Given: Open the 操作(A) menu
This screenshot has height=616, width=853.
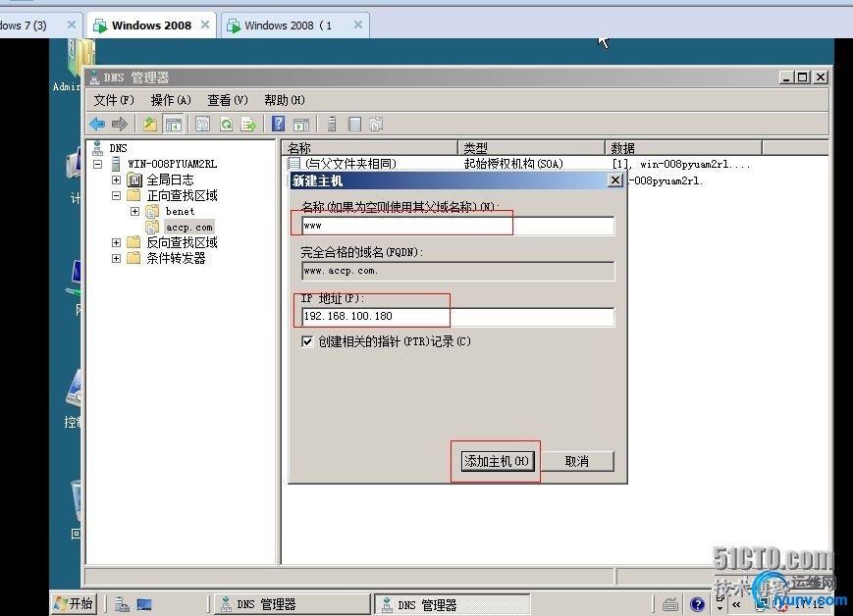Looking at the screenshot, I should pyautogui.click(x=171, y=100).
